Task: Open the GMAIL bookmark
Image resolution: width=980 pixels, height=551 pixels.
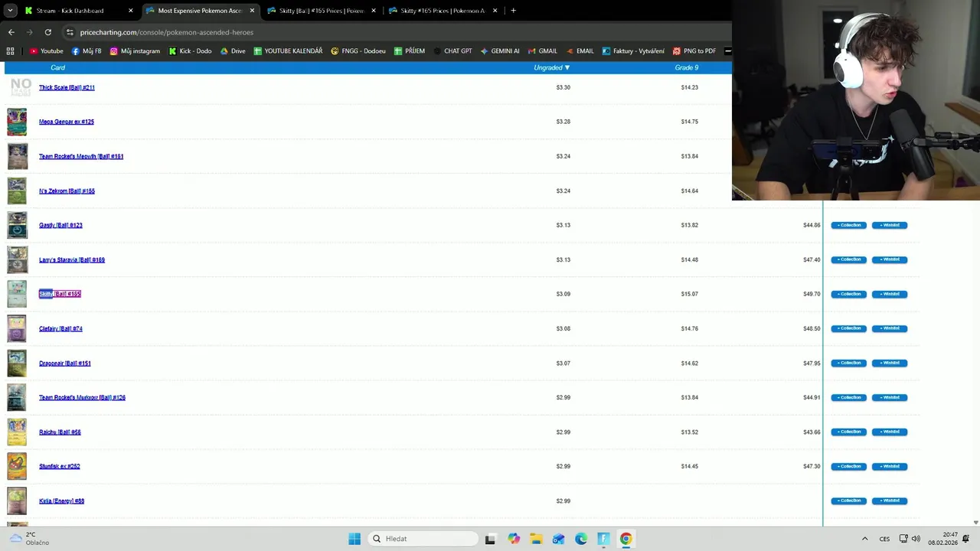Action: 542,51
